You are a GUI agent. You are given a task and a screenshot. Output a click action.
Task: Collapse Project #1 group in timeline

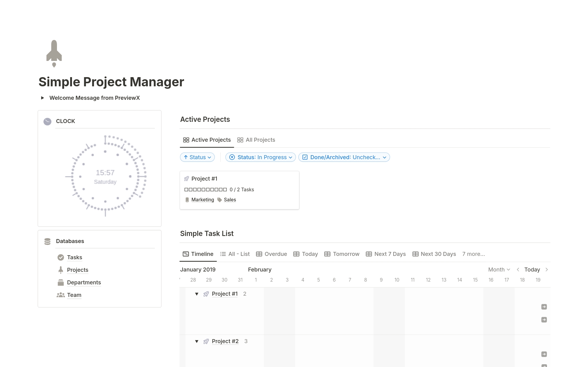click(197, 294)
